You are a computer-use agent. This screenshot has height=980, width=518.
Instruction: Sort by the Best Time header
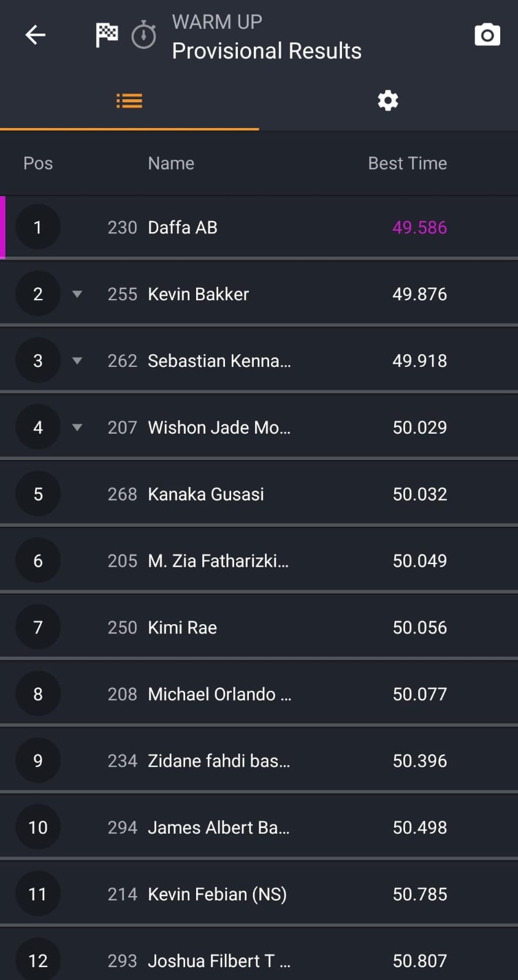(407, 164)
